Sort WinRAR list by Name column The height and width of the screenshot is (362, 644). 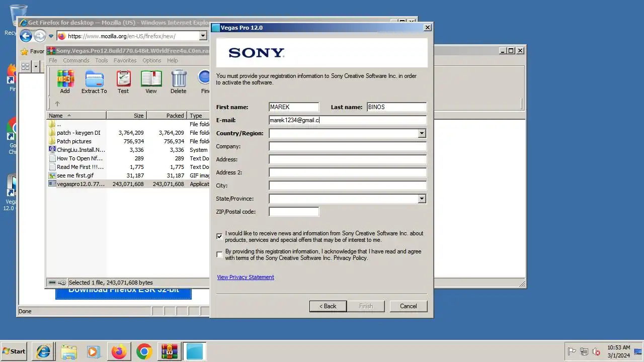click(x=76, y=116)
